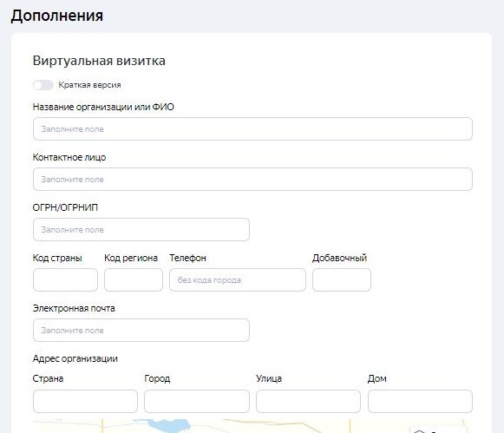Toggle the Краткая версия switch
The height and width of the screenshot is (433, 504).
[x=43, y=85]
